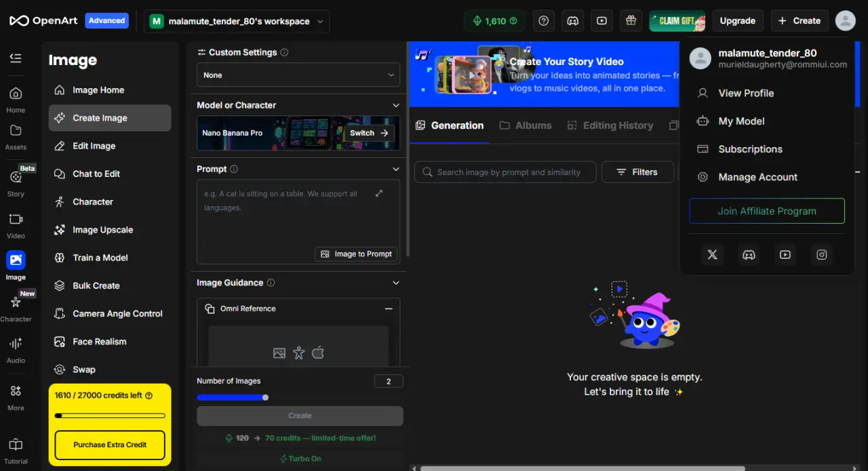
Task: Open Image Home in the Image menu
Action: click(110, 89)
